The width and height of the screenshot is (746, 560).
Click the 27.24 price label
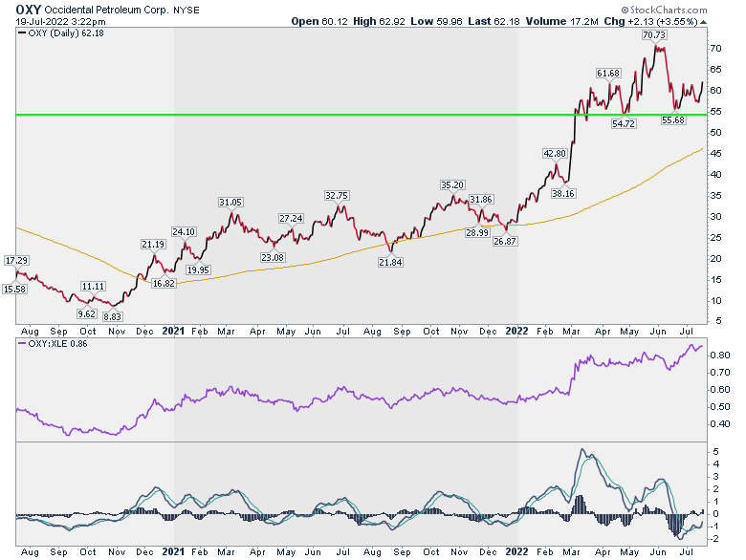click(291, 218)
